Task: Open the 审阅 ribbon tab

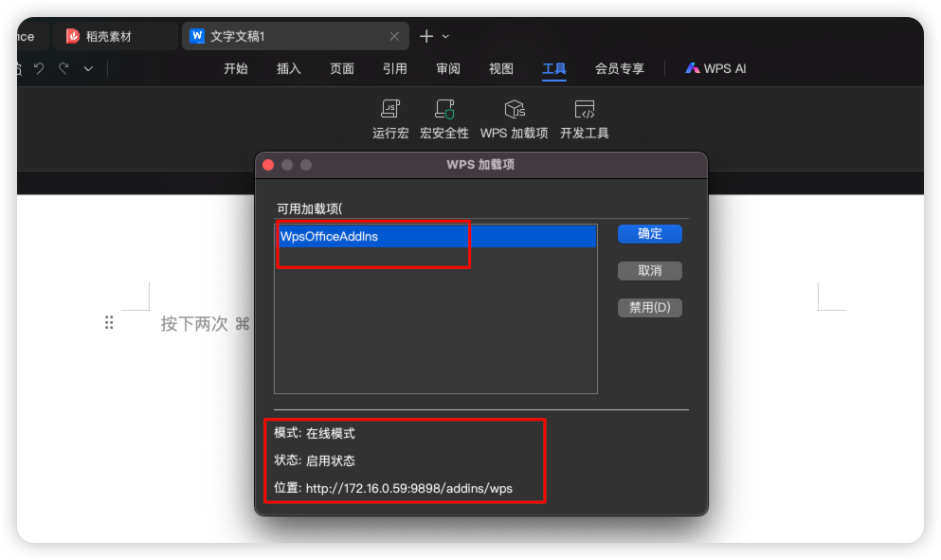Action: (448, 68)
